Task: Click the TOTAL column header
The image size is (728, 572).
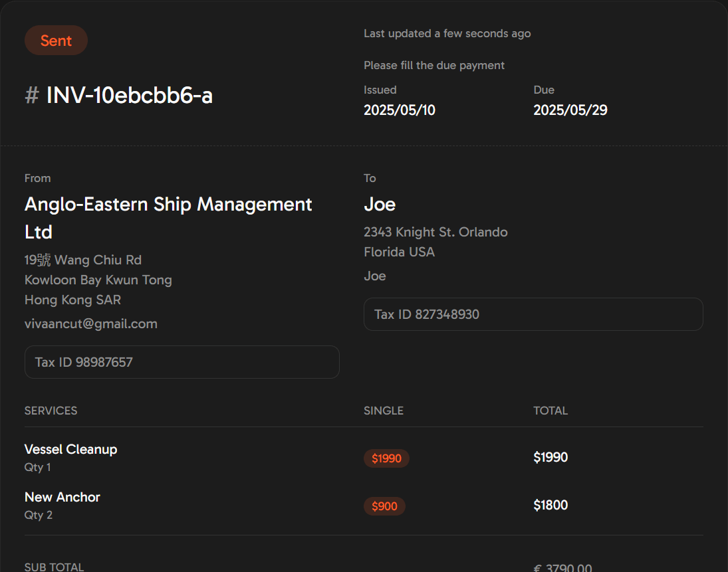Action: [x=550, y=411]
